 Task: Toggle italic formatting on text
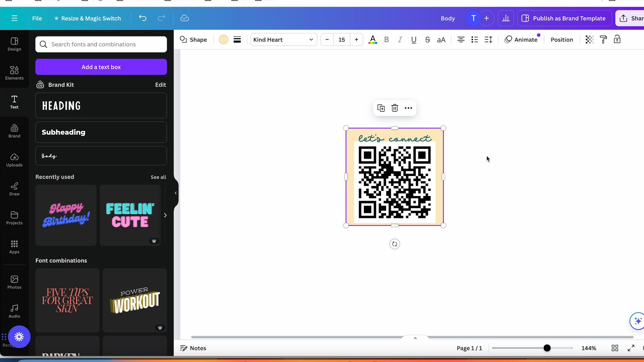click(400, 39)
